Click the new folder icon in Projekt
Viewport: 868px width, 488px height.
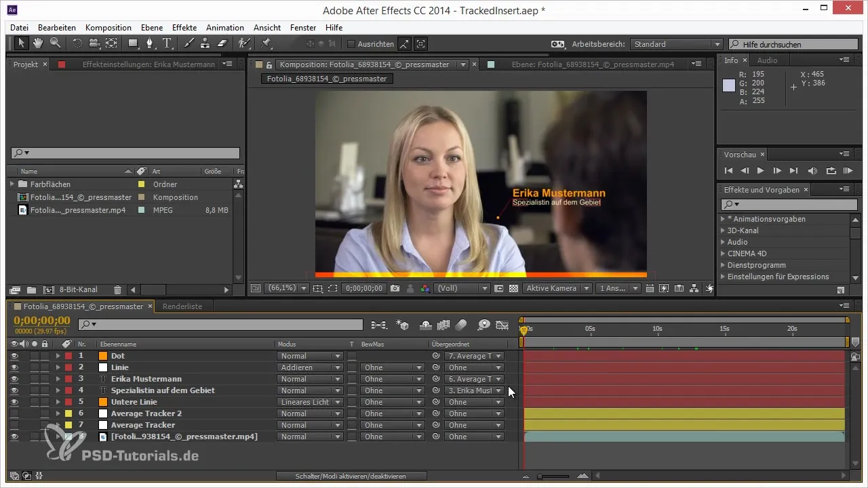(32, 289)
